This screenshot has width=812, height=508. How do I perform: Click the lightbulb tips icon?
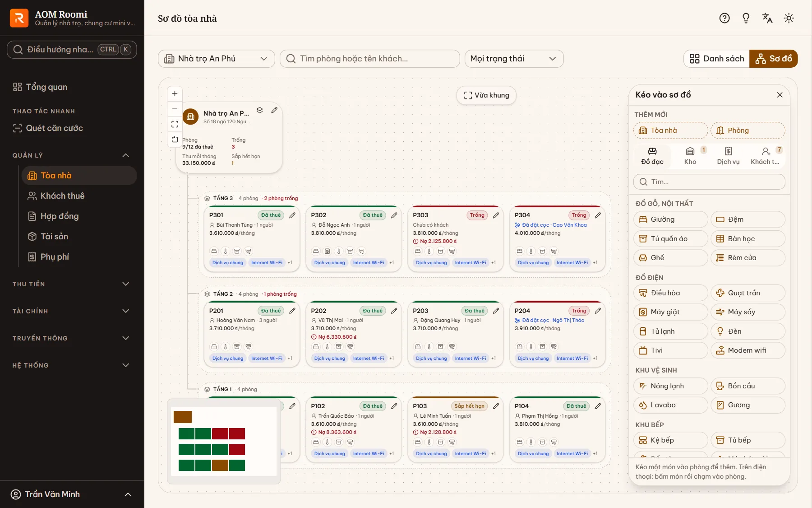point(746,18)
